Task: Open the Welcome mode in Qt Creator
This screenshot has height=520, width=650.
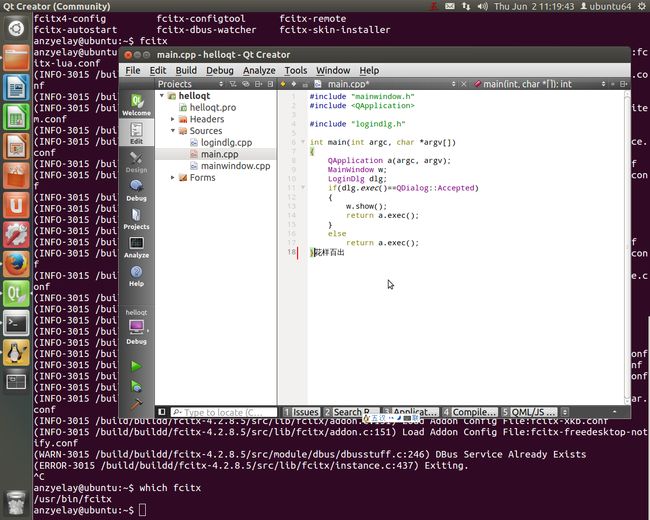Action: 136,105
